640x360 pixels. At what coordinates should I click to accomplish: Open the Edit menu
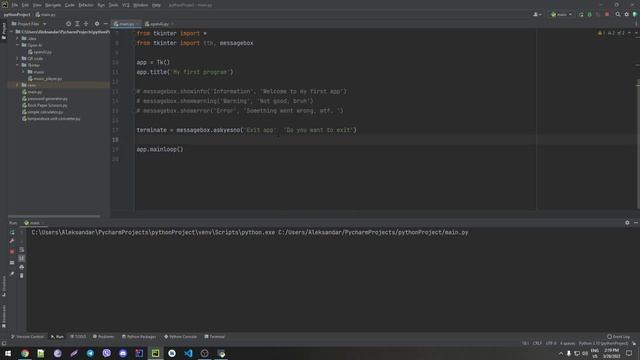25,5
